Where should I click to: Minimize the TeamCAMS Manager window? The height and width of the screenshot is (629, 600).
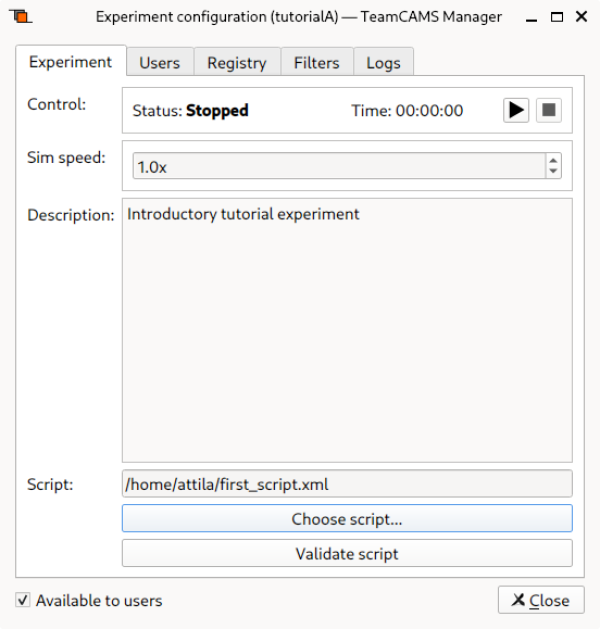531,18
